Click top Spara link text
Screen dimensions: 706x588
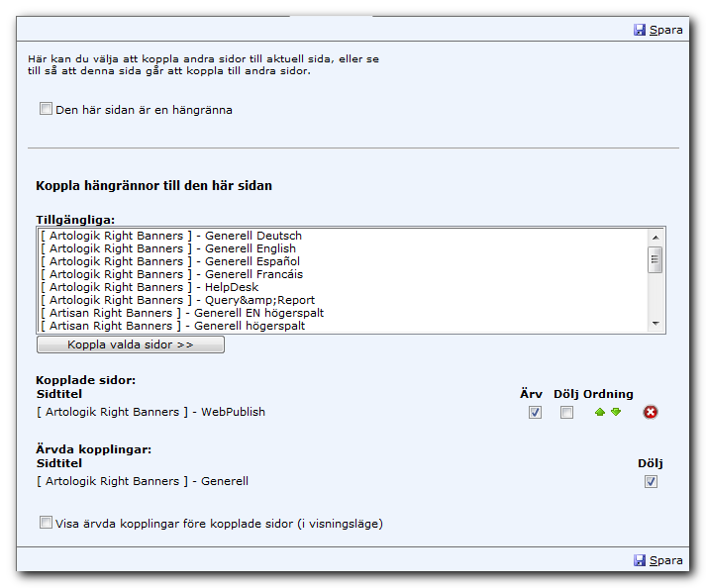[666, 30]
